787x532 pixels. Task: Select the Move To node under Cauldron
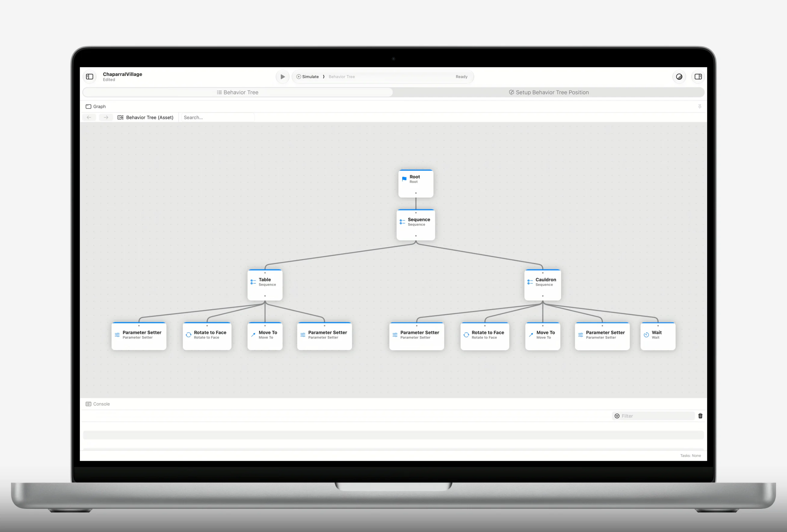(x=542, y=336)
